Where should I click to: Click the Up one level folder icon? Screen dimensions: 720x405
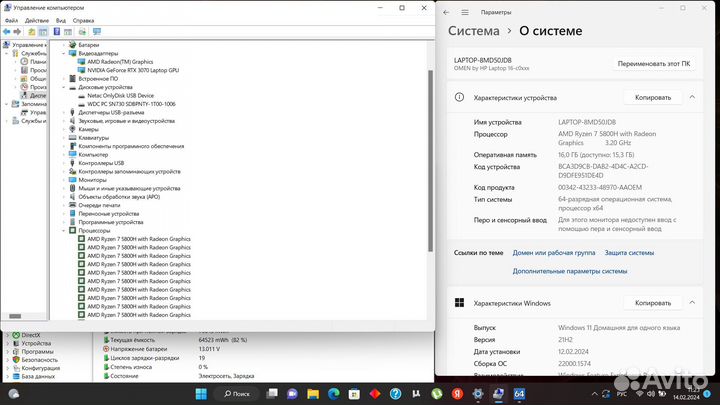[x=32, y=32]
